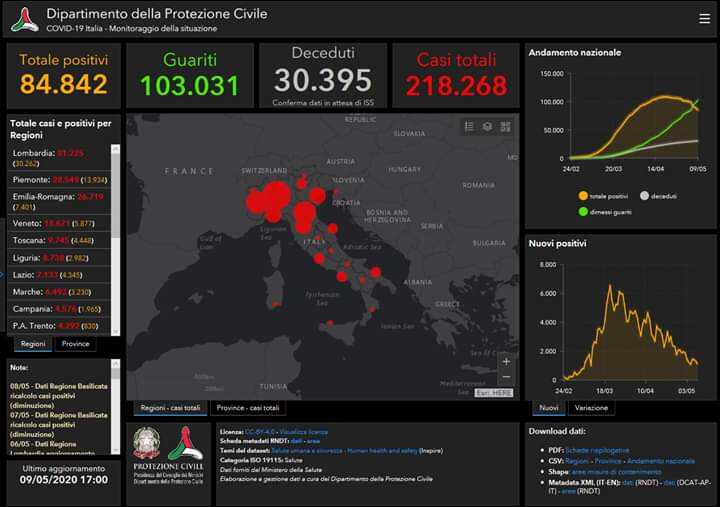
Task: Open the basemap gallery grid icon
Action: (x=505, y=127)
